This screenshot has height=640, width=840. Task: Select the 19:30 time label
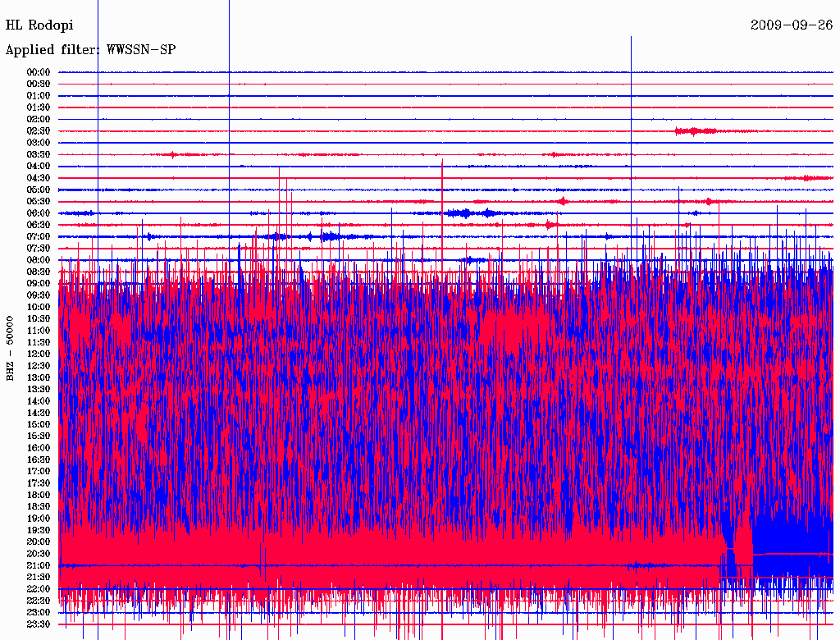click(x=39, y=530)
